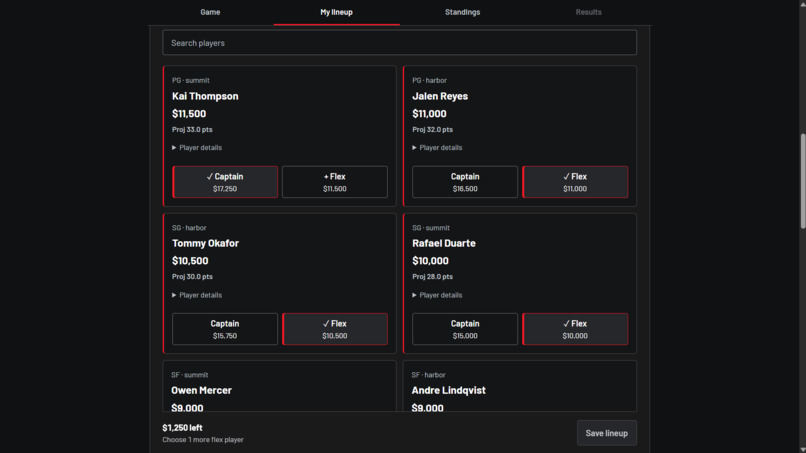Click the $1,250 left budget text
This screenshot has width=806, height=453.
click(182, 428)
